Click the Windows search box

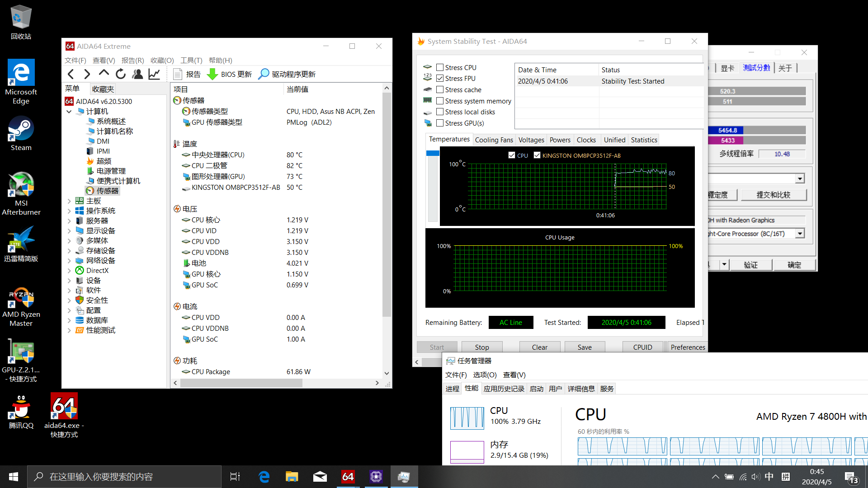[124, 477]
